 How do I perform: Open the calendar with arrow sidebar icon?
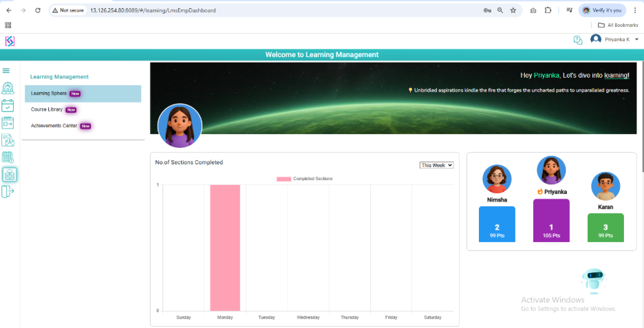pyautogui.click(x=8, y=123)
